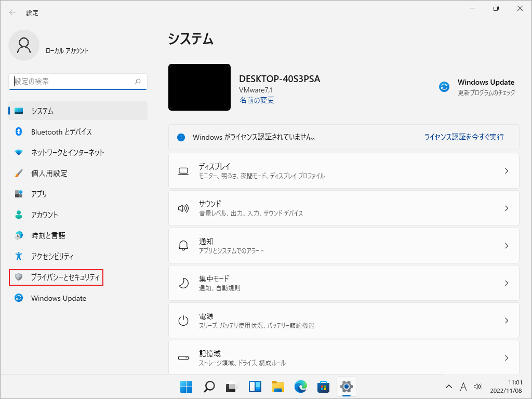Viewport: 532px width, 399px height.
Task: Click the 名前の変更 link
Action: click(257, 100)
